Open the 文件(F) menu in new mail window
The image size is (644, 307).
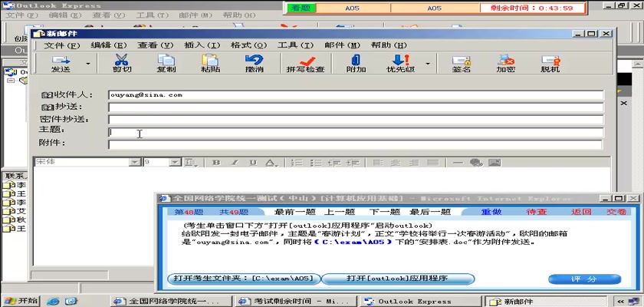62,45
